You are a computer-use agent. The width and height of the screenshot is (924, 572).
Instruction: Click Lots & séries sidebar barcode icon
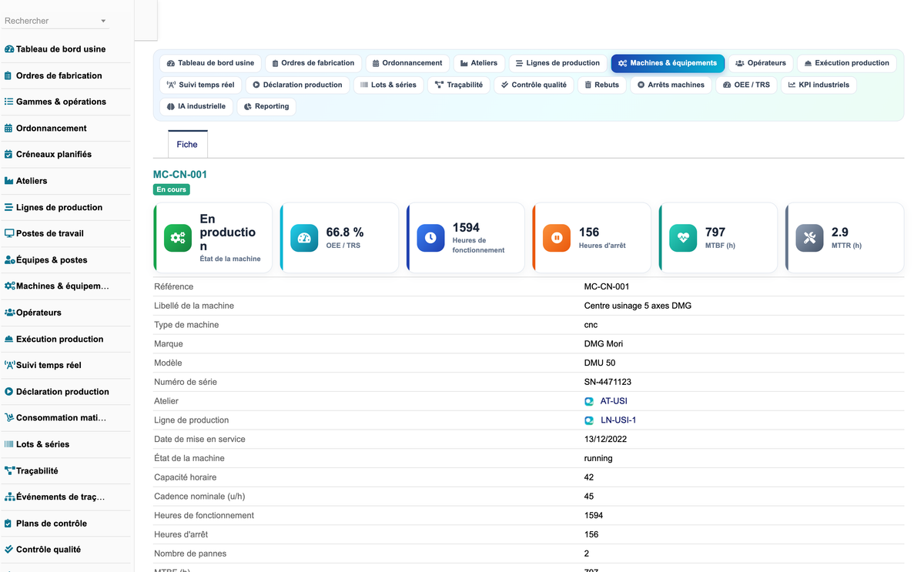pos(9,444)
